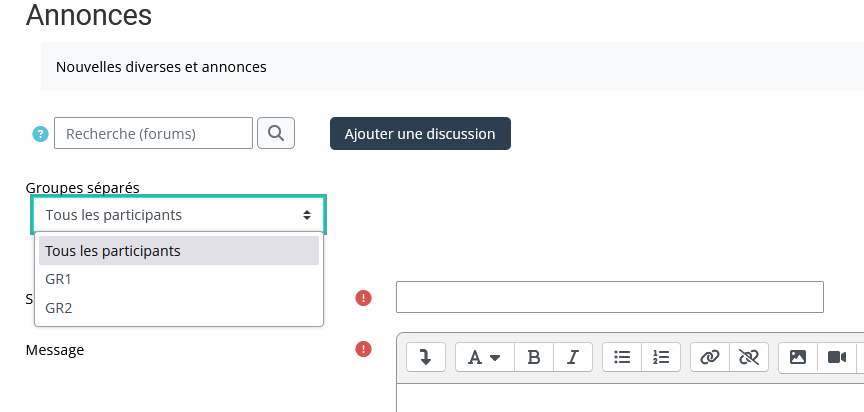The height and width of the screenshot is (412, 864).
Task: Open the paragraph styles A dropdown
Action: [485, 357]
